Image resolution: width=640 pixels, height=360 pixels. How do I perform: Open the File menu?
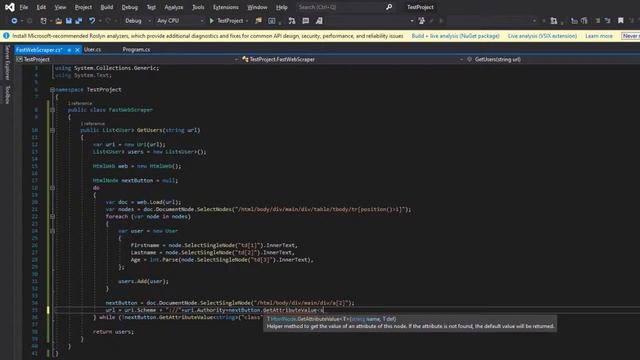[24, 7]
